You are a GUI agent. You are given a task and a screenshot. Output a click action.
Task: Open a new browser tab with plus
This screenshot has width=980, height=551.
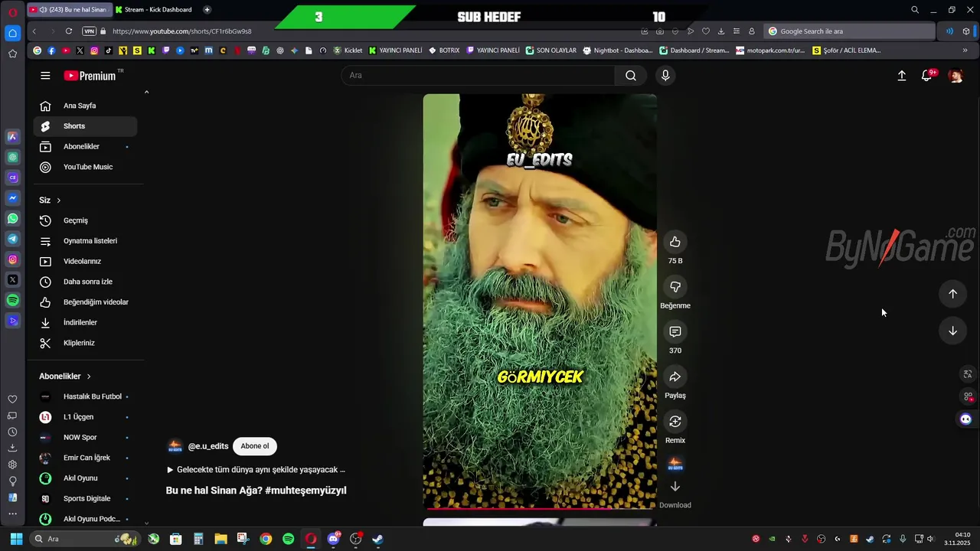[x=207, y=10]
